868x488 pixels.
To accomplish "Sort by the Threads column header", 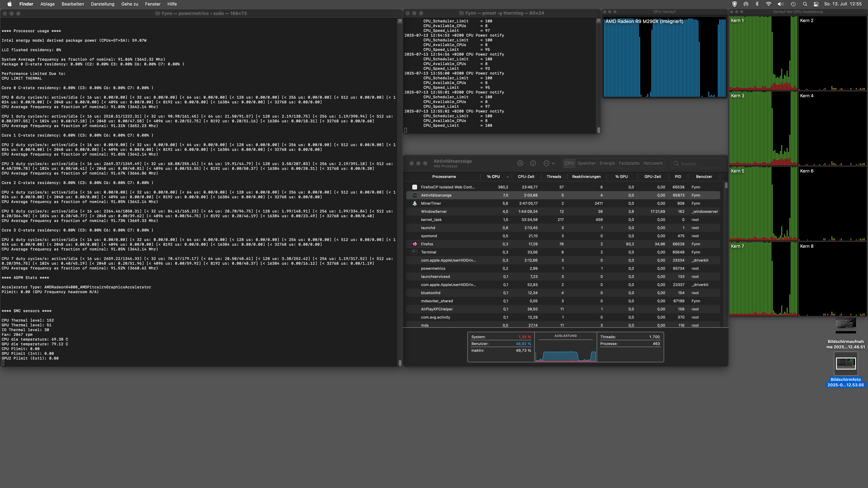I will coord(554,176).
